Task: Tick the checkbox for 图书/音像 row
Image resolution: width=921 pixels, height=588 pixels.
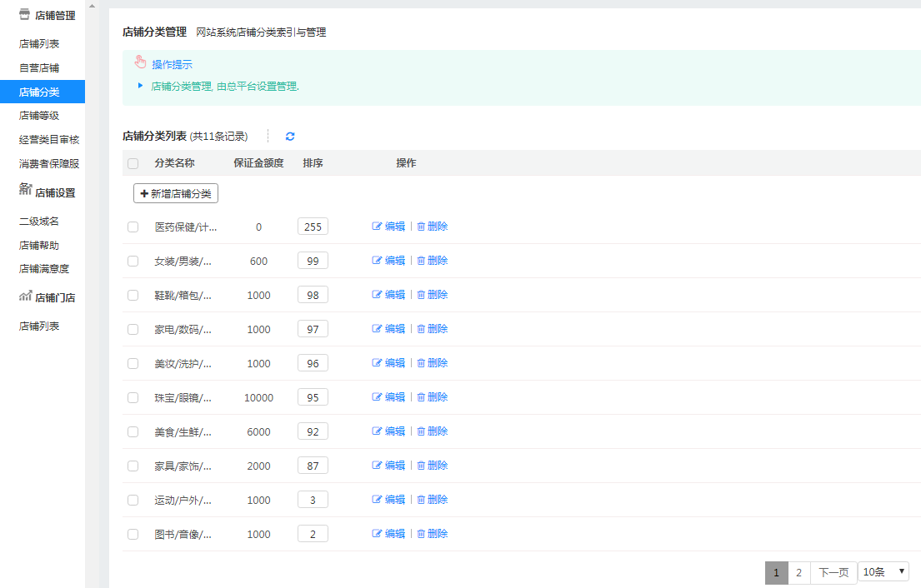Action: (x=133, y=534)
